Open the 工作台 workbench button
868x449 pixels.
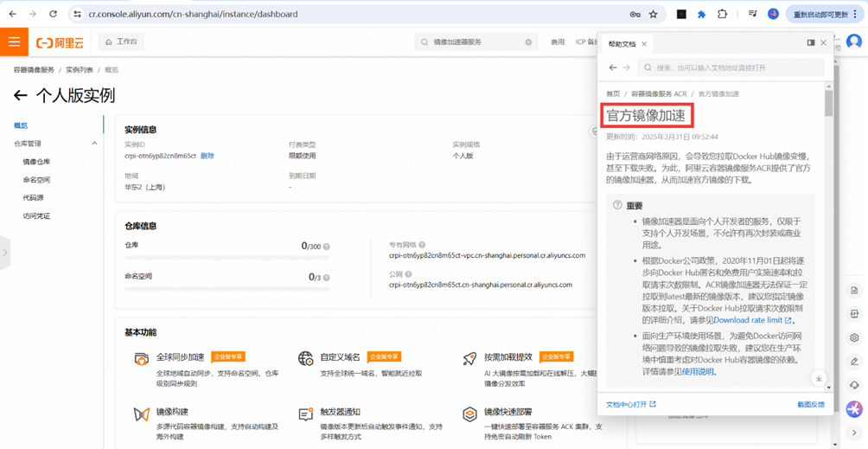[121, 42]
